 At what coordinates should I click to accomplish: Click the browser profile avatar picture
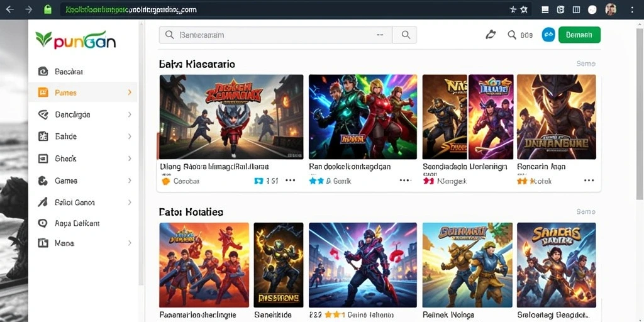tap(611, 9)
